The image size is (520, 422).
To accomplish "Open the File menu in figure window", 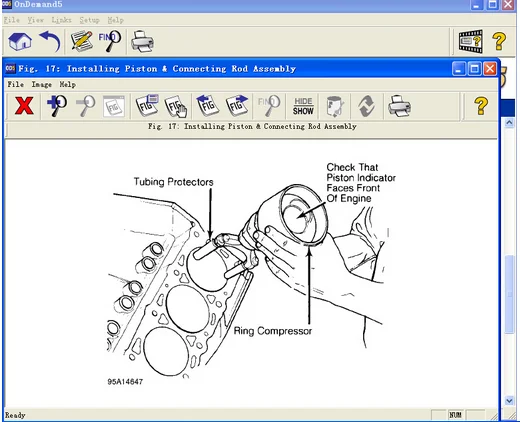I will click(16, 84).
